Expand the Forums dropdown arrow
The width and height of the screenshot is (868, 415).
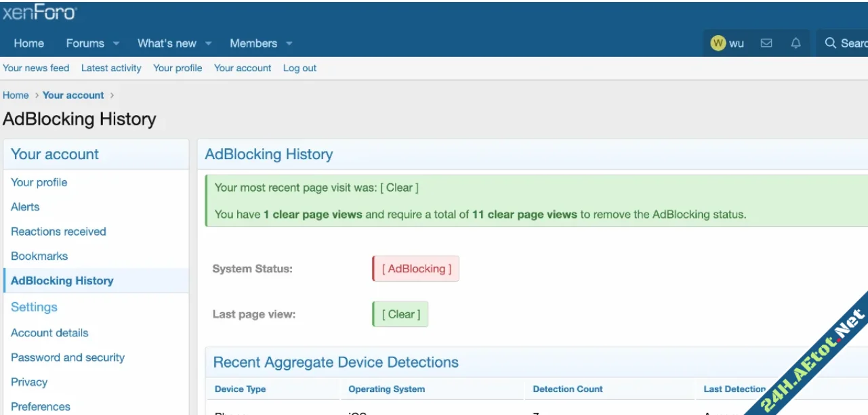pyautogui.click(x=116, y=43)
